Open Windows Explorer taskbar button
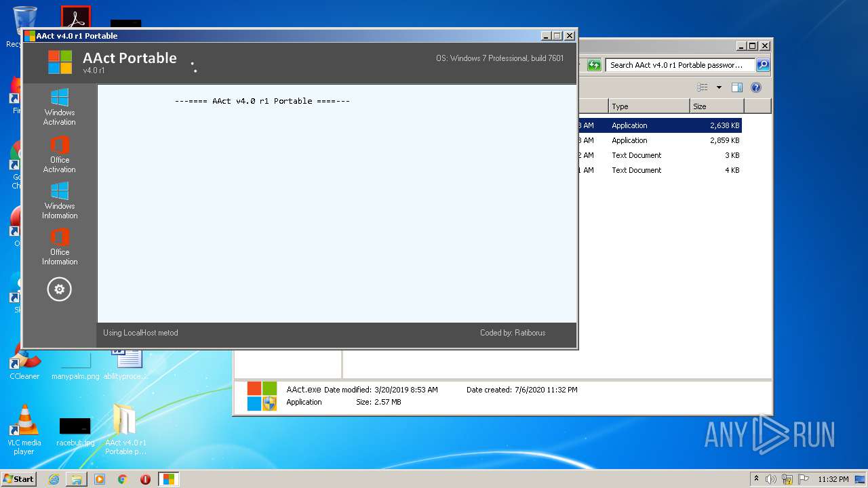Screen dimensions: 868x488 coord(77,479)
